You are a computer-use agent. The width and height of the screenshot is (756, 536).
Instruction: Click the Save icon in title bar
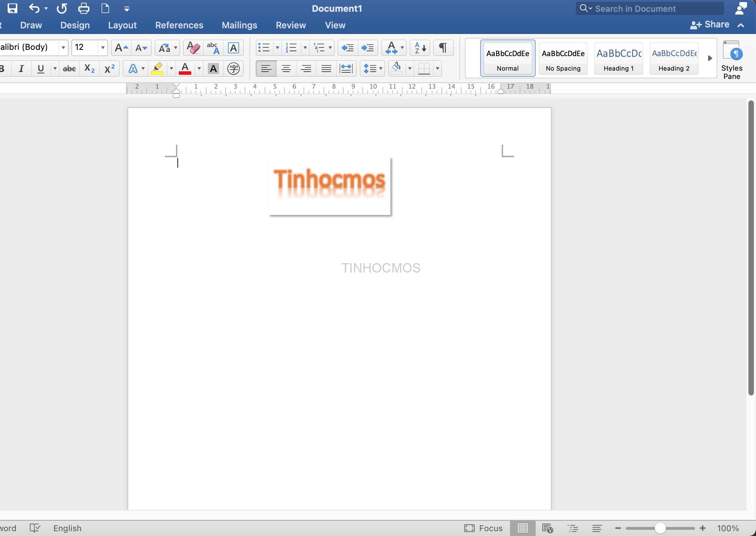pos(12,8)
